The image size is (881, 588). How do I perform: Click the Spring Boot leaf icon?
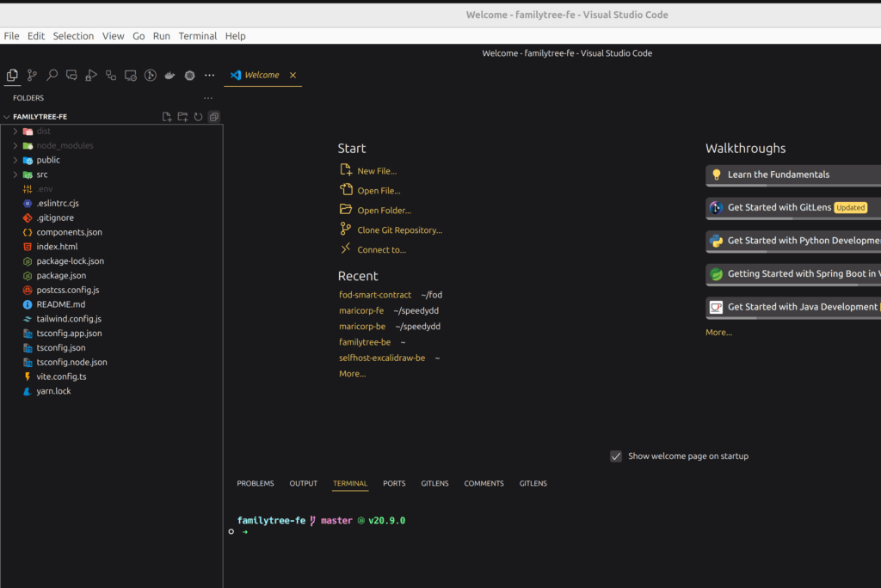(x=716, y=274)
